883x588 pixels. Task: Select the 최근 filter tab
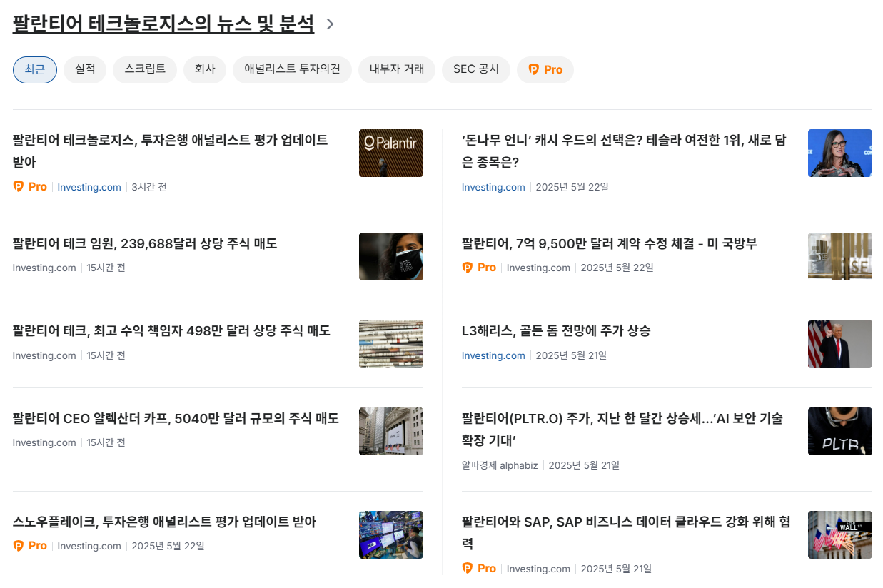[35, 69]
